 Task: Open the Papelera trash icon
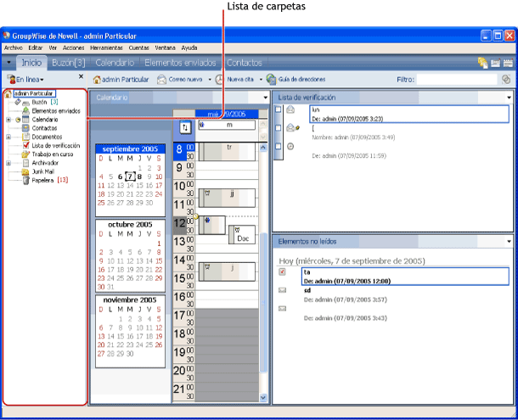pos(25,180)
